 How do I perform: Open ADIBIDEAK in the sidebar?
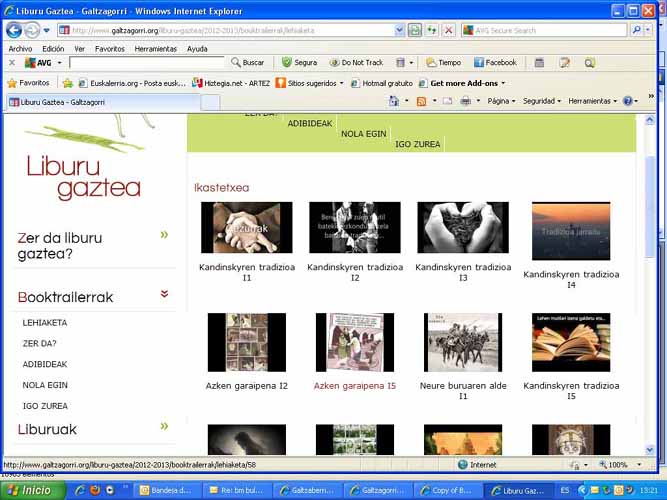coord(45,364)
